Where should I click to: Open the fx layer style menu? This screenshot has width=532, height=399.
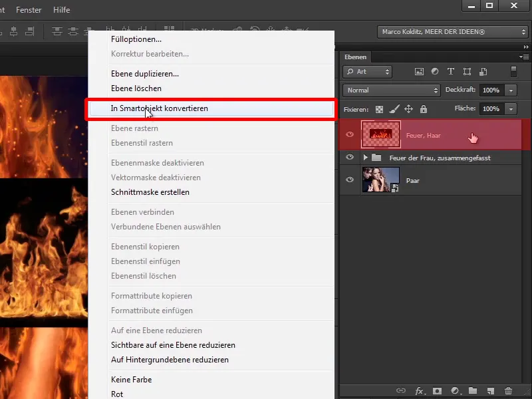click(x=420, y=391)
